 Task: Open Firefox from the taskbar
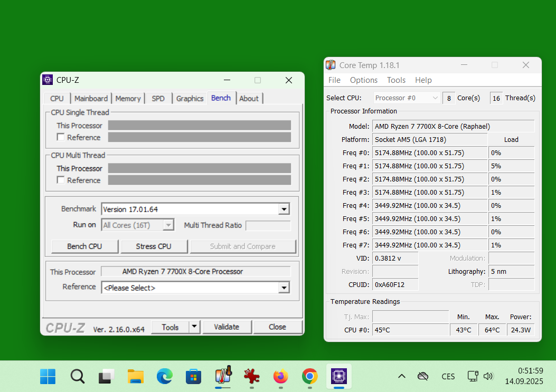[281, 376]
